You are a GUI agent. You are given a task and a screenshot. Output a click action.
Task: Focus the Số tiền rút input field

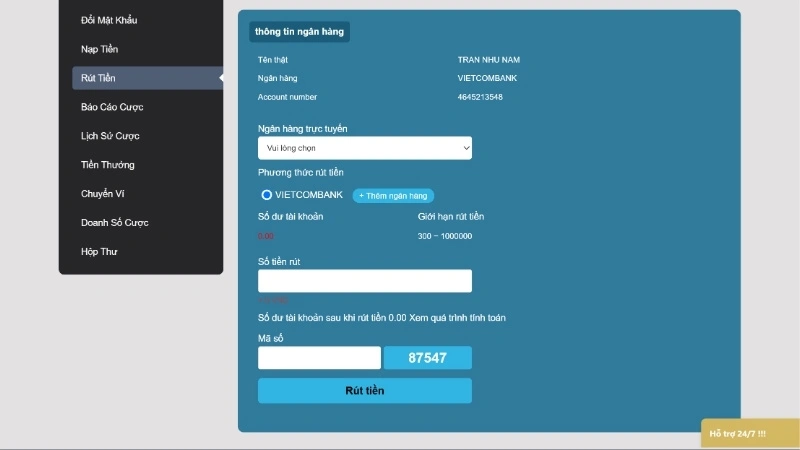point(364,281)
